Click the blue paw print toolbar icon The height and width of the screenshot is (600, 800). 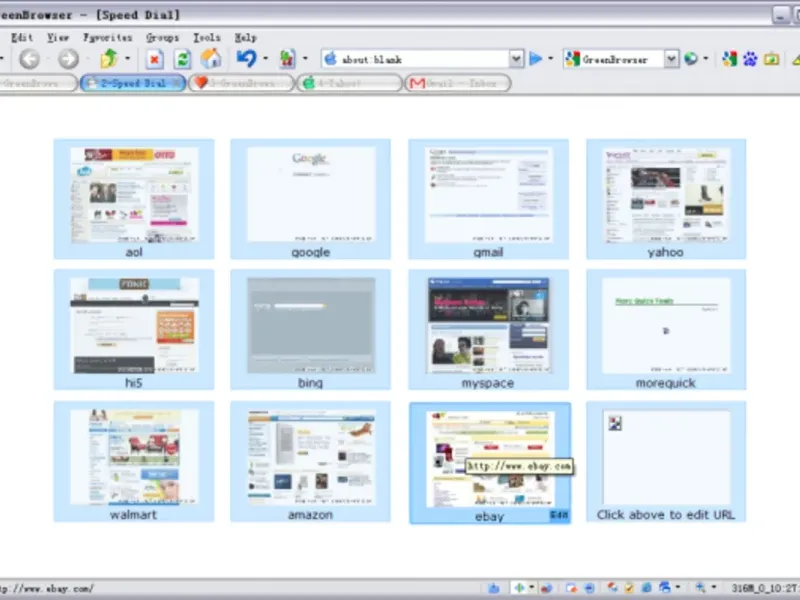750,59
